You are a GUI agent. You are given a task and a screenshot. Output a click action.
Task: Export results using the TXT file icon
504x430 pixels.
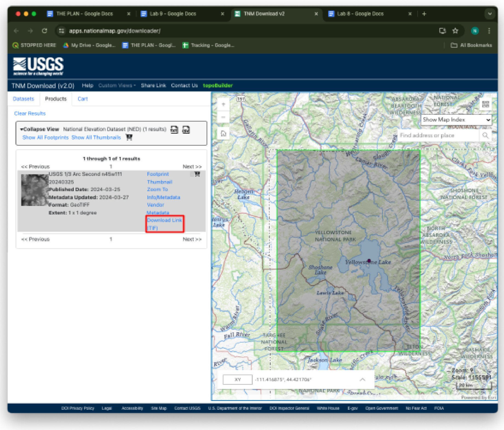(x=174, y=130)
